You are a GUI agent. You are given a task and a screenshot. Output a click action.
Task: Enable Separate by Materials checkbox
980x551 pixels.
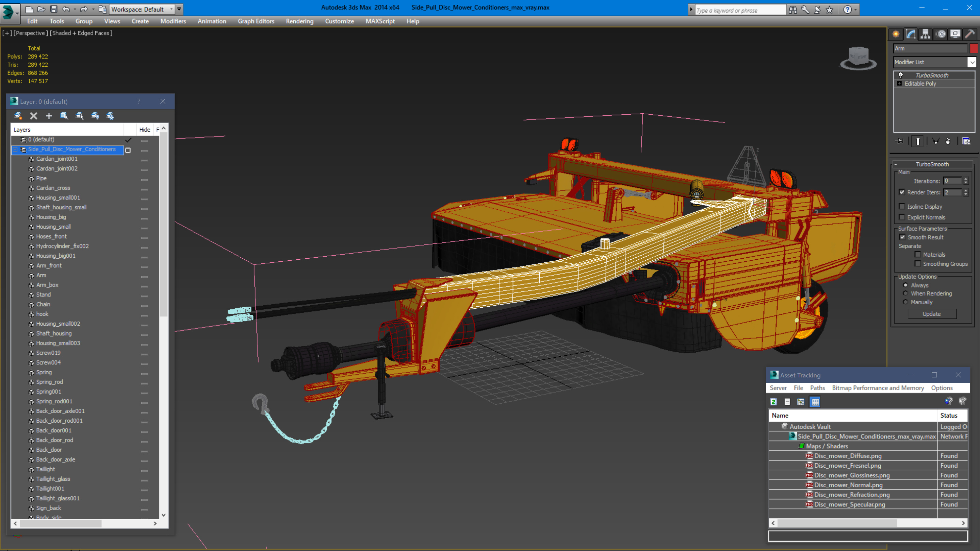pyautogui.click(x=918, y=255)
